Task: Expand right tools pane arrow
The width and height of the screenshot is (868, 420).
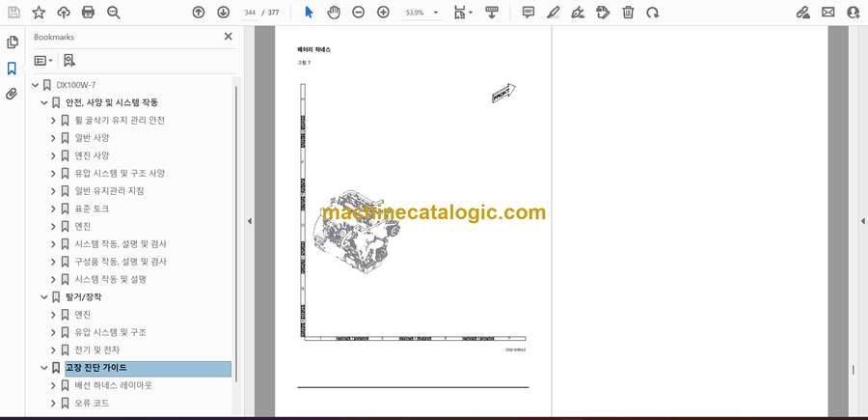Action: (862, 221)
